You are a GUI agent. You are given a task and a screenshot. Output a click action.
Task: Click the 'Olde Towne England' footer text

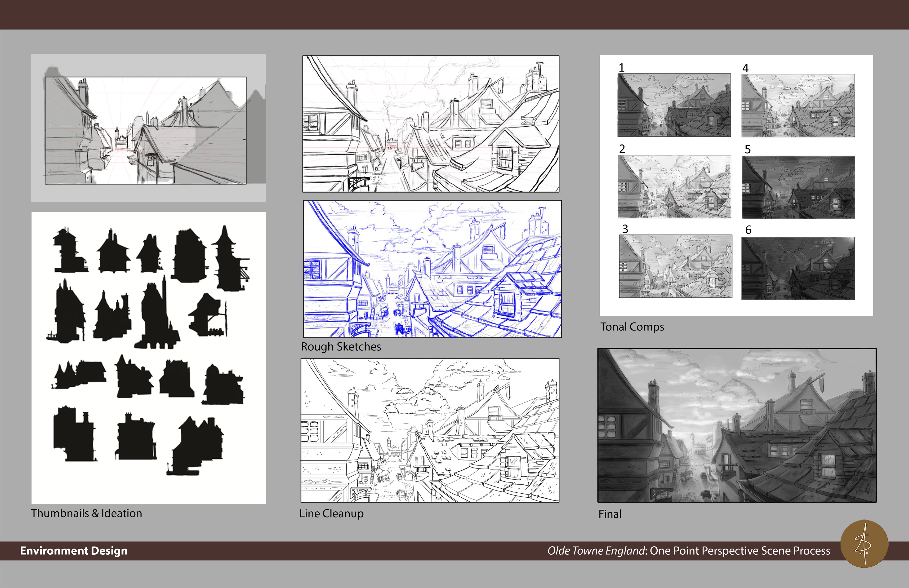tap(597, 551)
